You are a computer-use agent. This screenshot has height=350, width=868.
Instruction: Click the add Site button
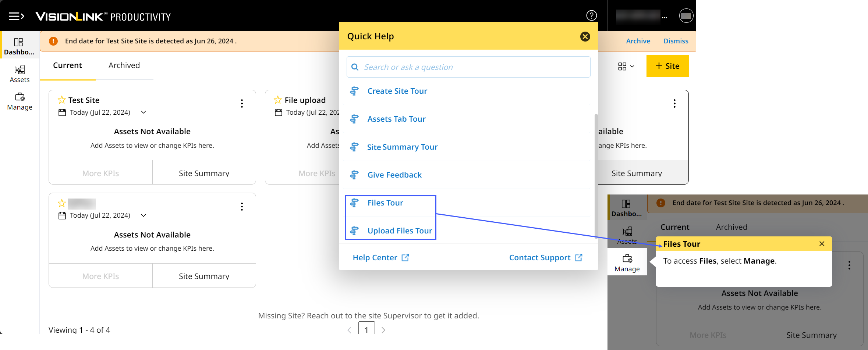[x=667, y=66]
